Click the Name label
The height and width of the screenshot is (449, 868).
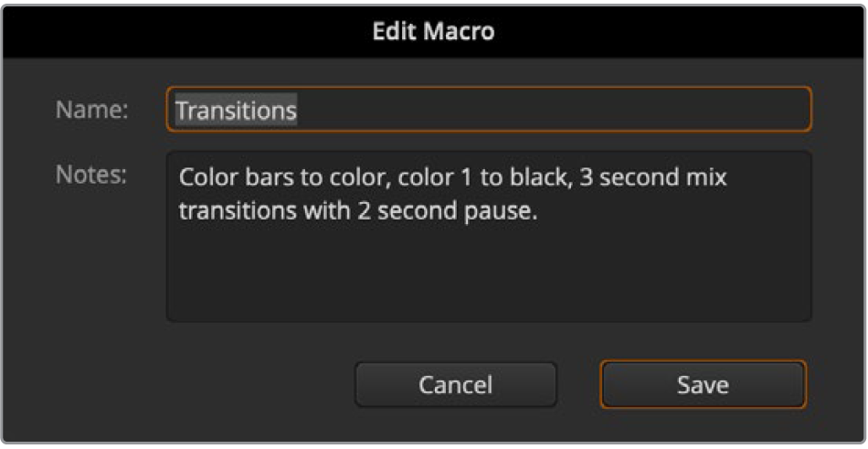point(91,110)
